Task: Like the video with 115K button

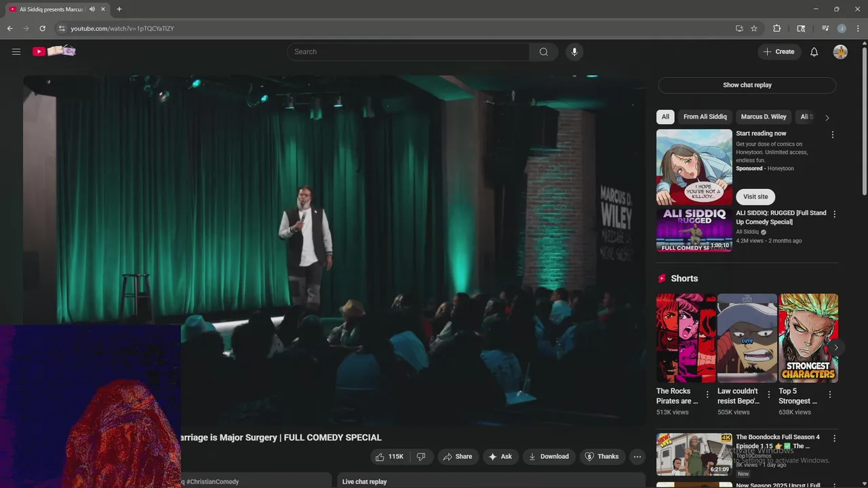Action: (x=390, y=457)
